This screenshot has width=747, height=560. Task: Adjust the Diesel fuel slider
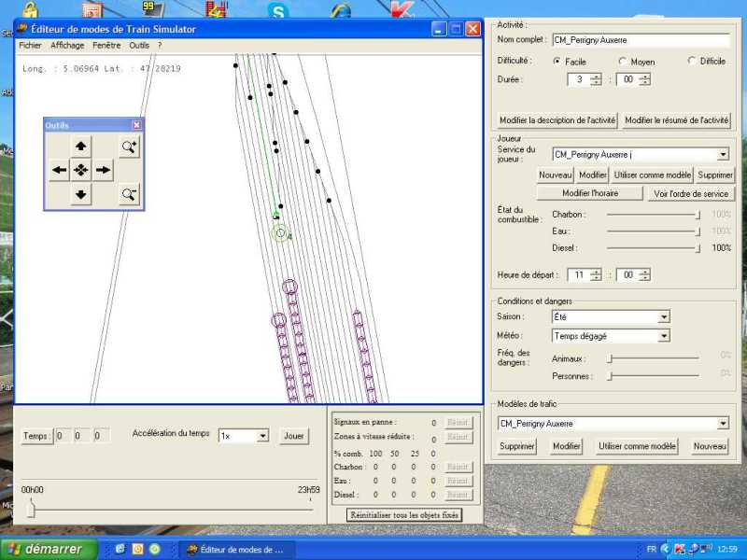698,248
